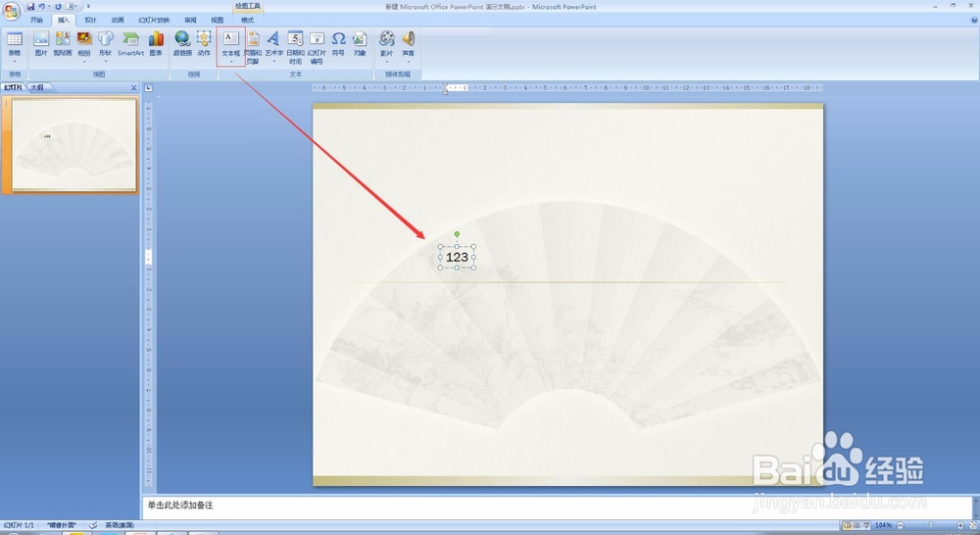The image size is (980, 535).
Task: Select slide 1 thumbnail
Action: click(74, 145)
